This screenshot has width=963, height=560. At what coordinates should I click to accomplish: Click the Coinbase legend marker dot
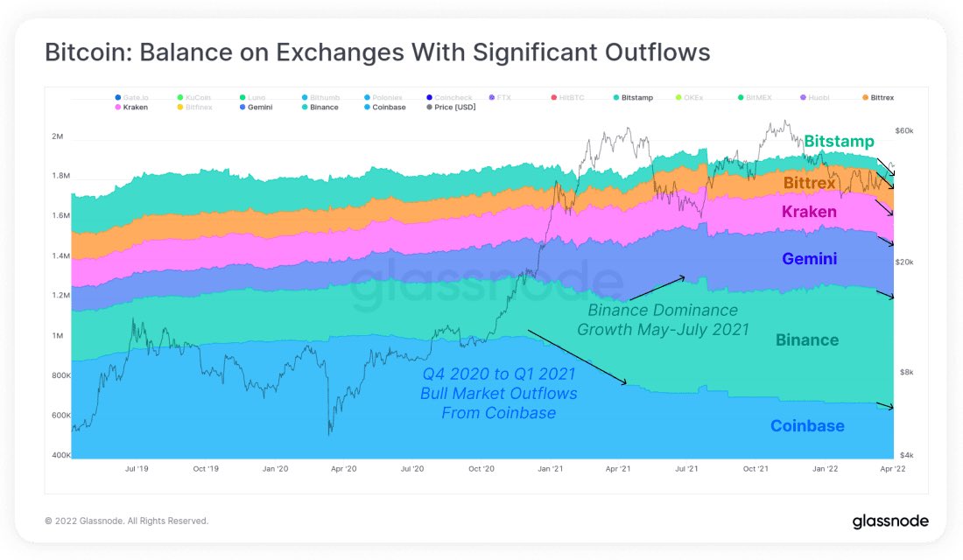pos(365,107)
